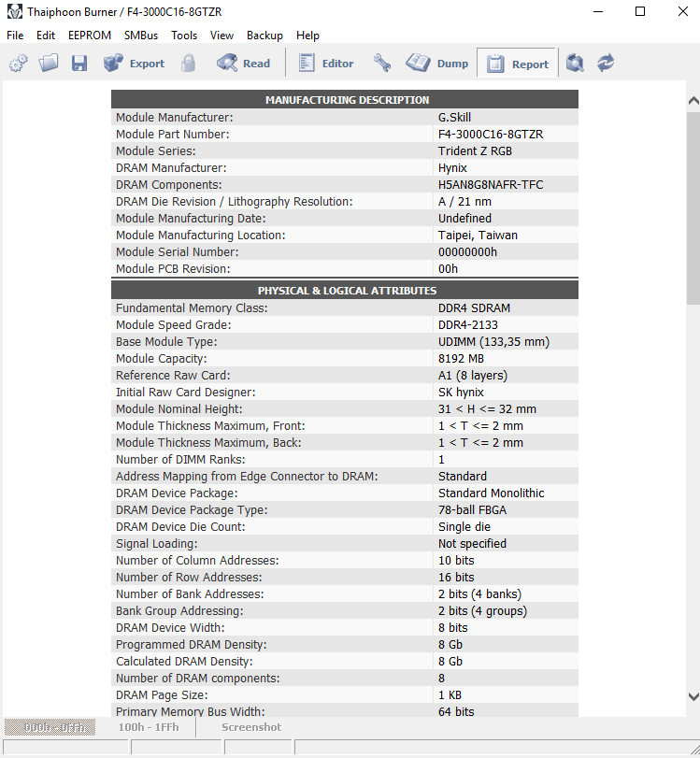This screenshot has height=758, width=700.
Task: Open the Tools menu
Action: 184,36
